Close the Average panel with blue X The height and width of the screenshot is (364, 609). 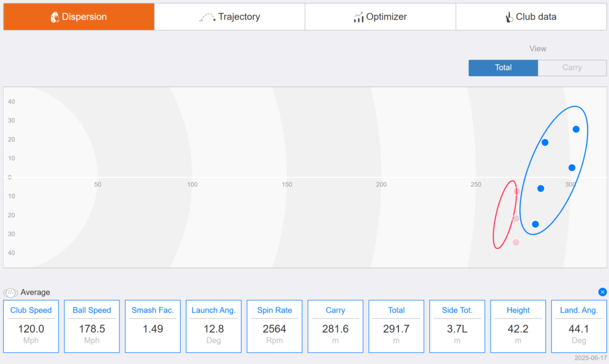(602, 292)
